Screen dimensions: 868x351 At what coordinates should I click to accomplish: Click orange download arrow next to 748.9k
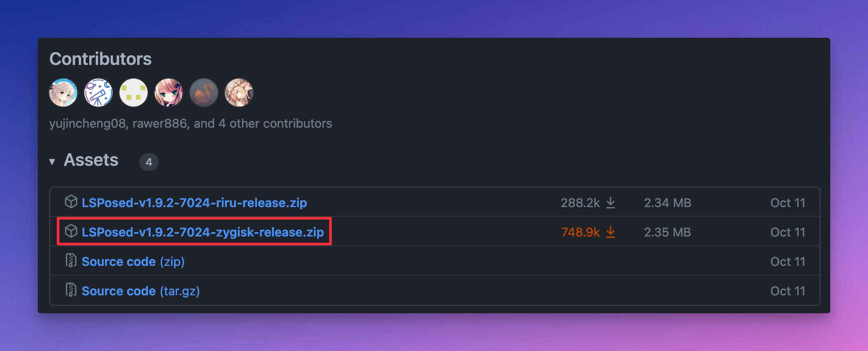click(x=611, y=232)
